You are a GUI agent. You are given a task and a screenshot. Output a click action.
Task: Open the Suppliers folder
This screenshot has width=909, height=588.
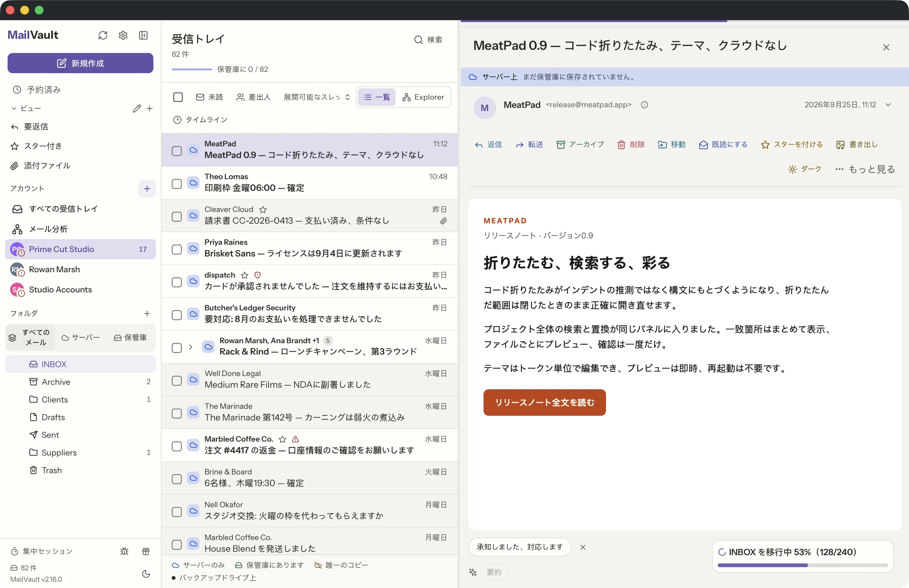point(80,452)
